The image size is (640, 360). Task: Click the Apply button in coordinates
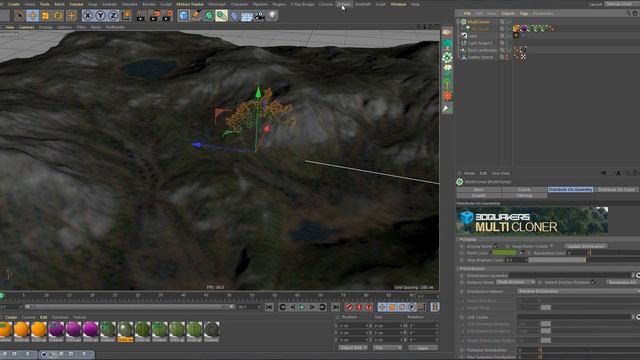point(423,348)
